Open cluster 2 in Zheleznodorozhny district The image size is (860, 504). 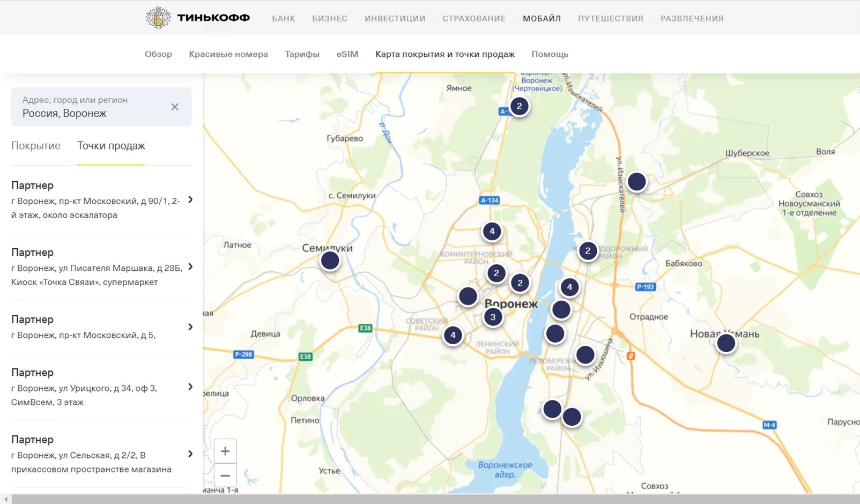pyautogui.click(x=588, y=251)
